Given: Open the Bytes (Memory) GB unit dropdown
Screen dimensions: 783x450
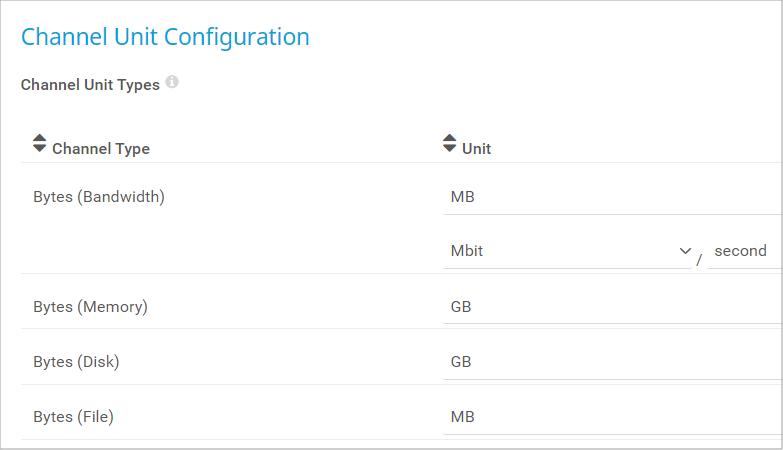Looking at the screenshot, I should click(612, 307).
